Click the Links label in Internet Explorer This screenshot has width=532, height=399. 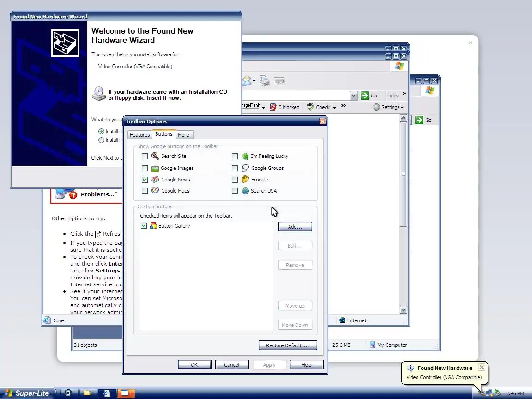[393, 96]
